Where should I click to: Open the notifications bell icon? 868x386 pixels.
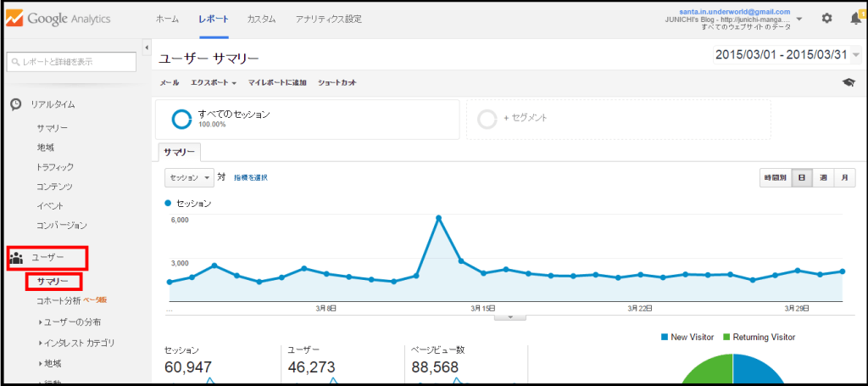(855, 19)
